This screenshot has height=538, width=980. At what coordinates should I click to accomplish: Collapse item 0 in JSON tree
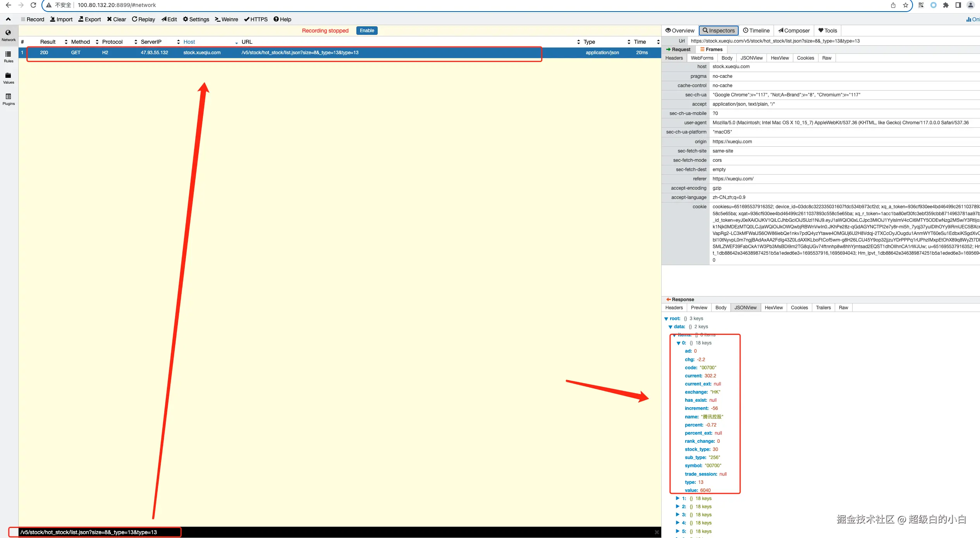[x=679, y=343]
